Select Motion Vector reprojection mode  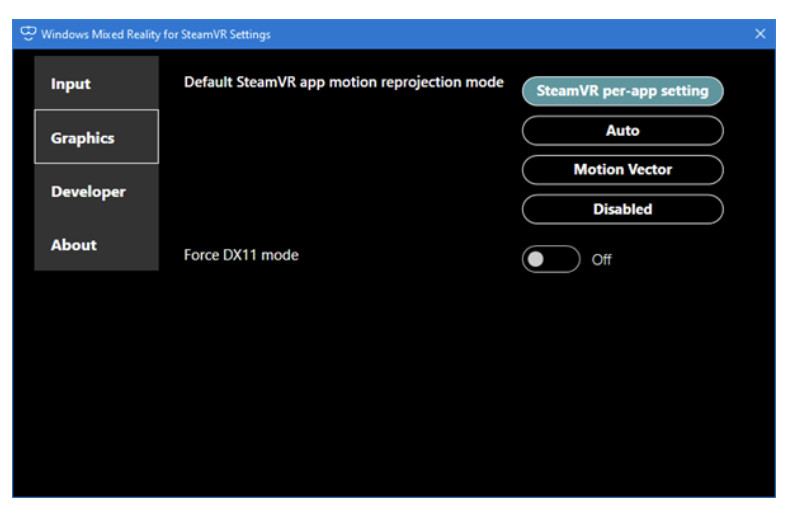[x=622, y=170]
